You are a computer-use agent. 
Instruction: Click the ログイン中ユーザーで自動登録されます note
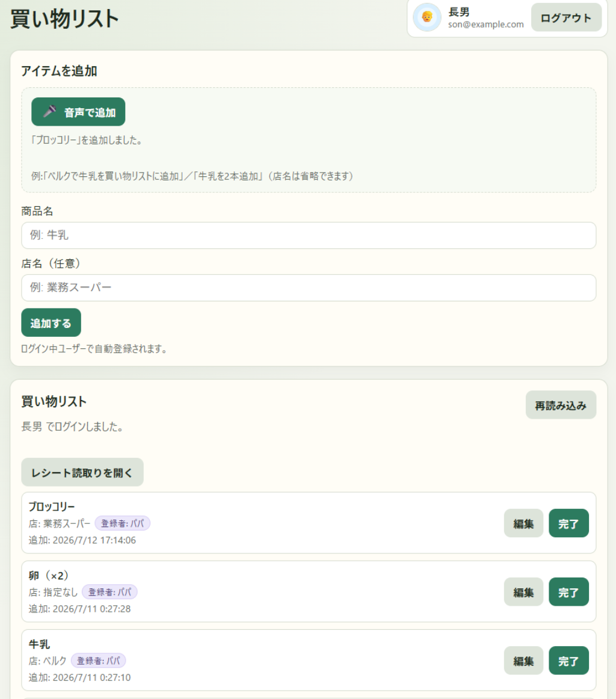tap(94, 349)
